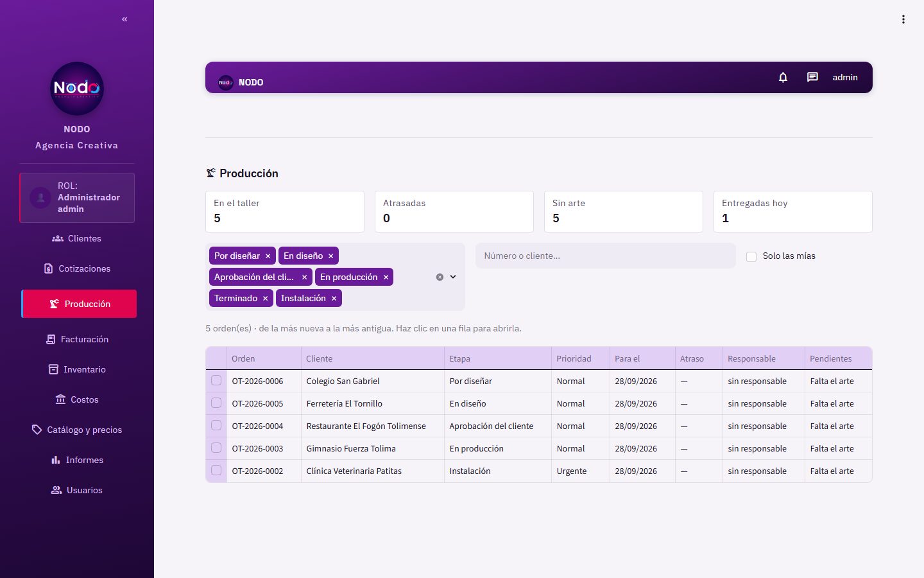
Task: Remove the Aprobación del cli... filter tag
Action: [x=304, y=277]
